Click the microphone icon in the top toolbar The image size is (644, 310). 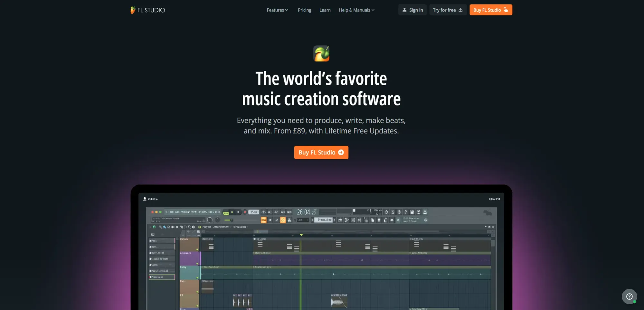pos(399,212)
